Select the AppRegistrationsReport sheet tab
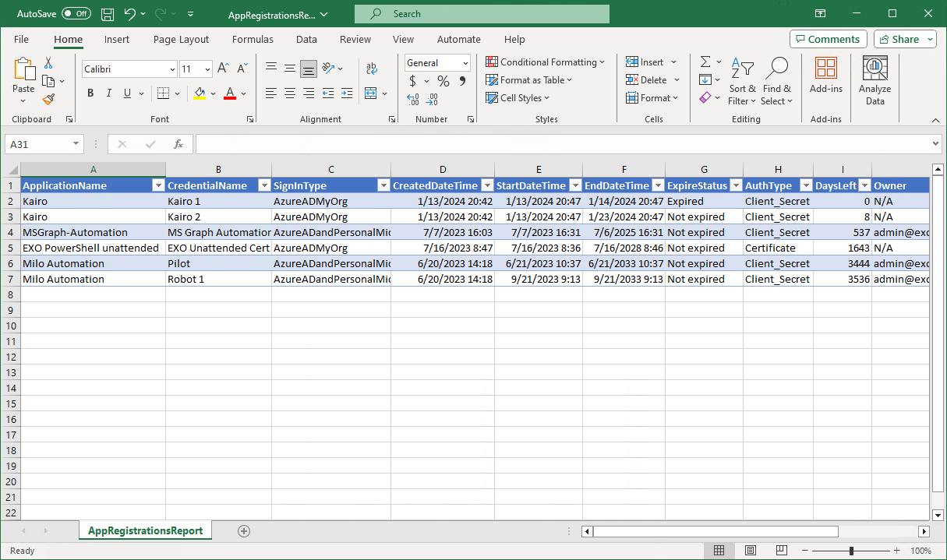Viewport: 947px width, 560px height. click(x=145, y=530)
